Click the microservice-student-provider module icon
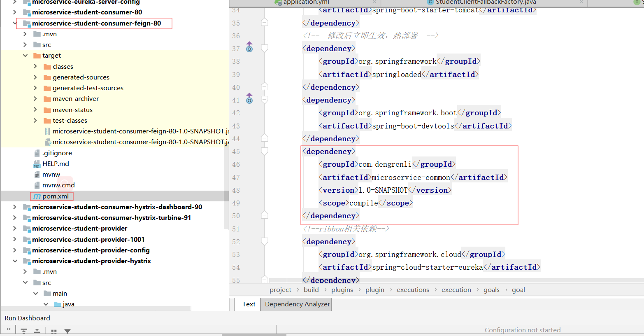Screen dimensions: 644x336 click(27, 229)
